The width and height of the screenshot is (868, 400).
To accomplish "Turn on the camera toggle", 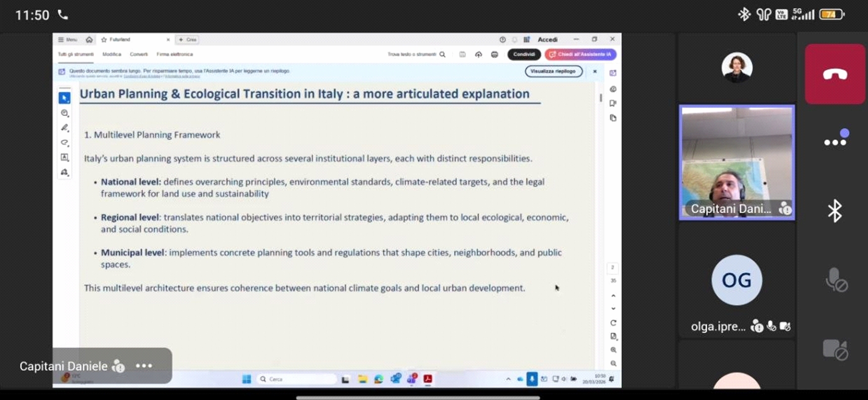I will (835, 349).
